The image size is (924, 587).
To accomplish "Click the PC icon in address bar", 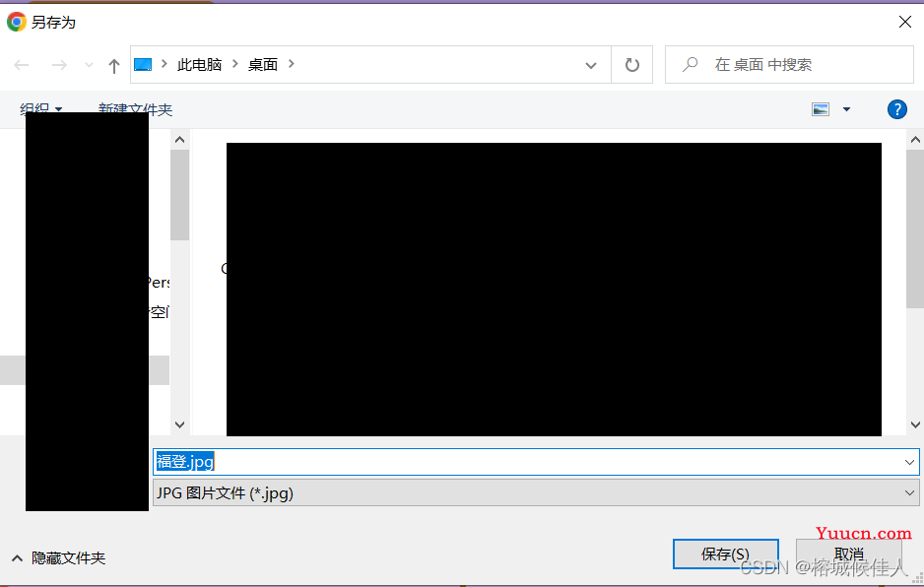I will 143,64.
